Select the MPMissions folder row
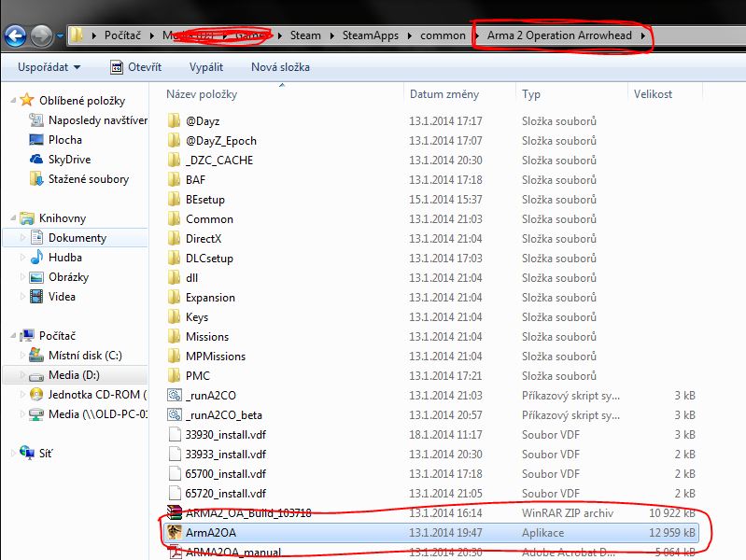This screenshot has height=560, width=746. (430, 356)
